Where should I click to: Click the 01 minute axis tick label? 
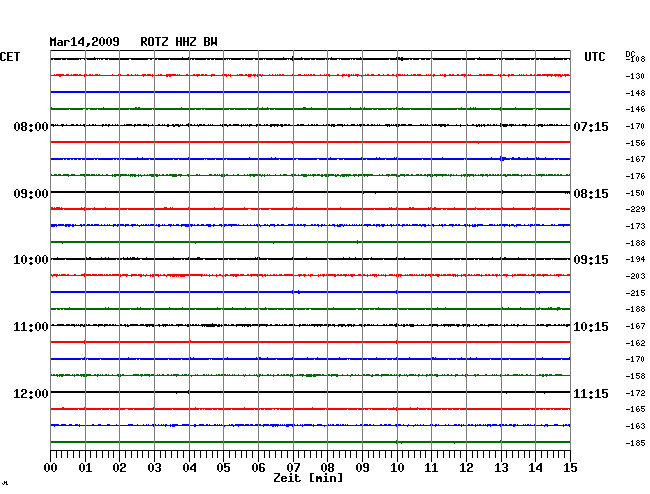pyautogui.click(x=85, y=468)
